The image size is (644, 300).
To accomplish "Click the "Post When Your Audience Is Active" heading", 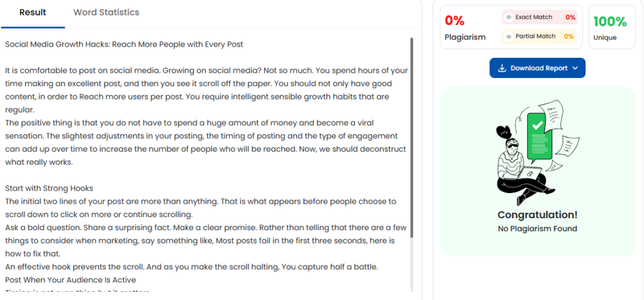I will coord(70,280).
